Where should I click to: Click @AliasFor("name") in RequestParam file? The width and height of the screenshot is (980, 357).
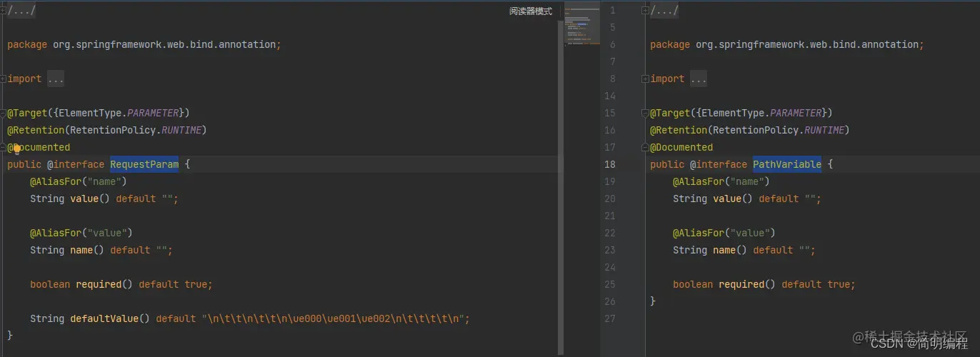point(79,181)
